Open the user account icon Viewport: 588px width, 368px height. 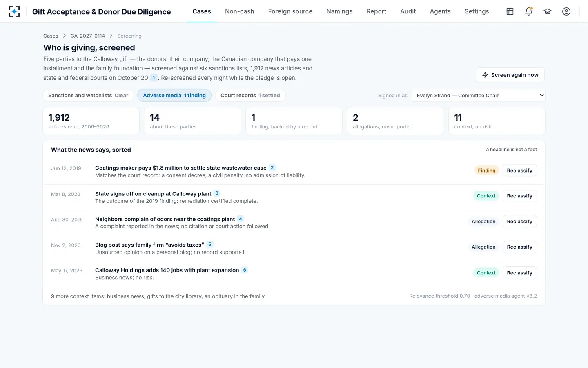(566, 11)
